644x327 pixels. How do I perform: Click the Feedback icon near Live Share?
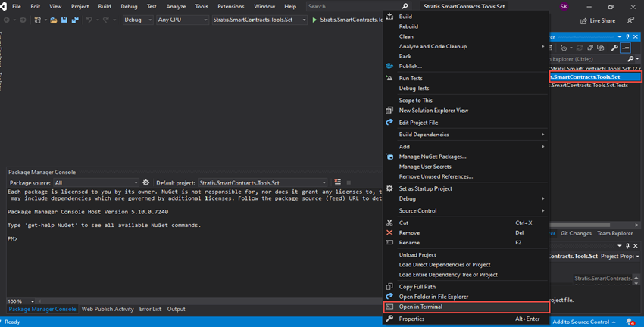click(x=629, y=20)
